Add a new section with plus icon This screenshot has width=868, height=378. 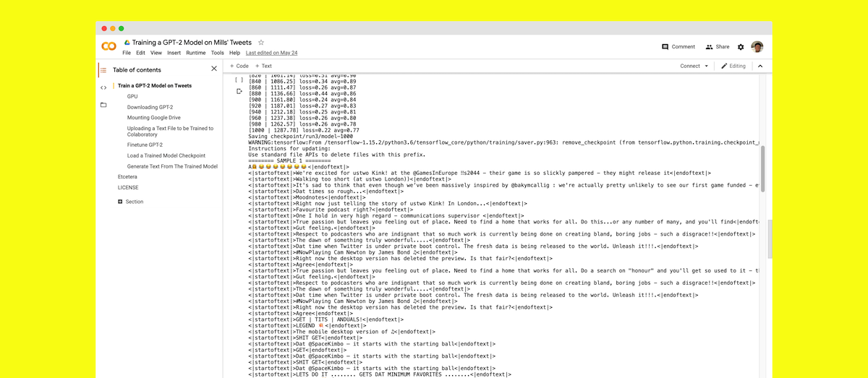click(x=120, y=202)
